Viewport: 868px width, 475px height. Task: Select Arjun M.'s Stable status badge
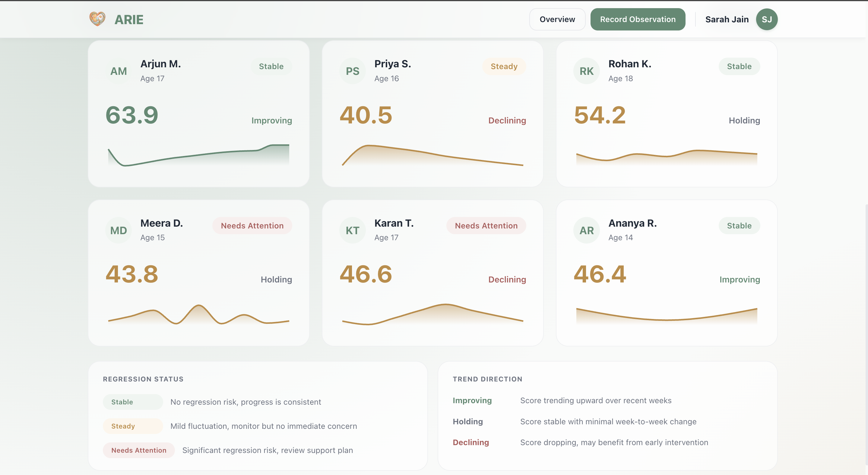[271, 66]
